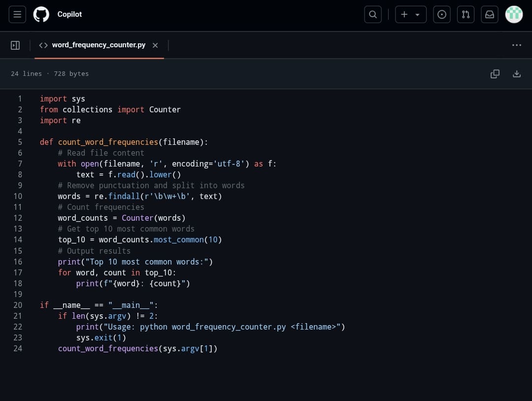Click 'Top 10 most common words:' string
This screenshot has width=532, height=401.
click(x=147, y=262)
